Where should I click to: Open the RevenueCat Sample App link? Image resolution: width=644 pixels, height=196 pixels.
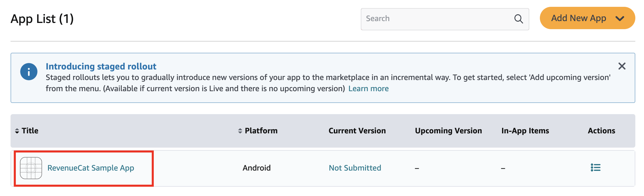[90, 168]
